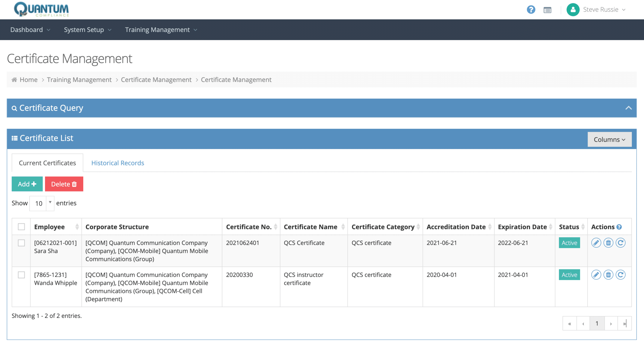Go to previous page arrow
This screenshot has height=344, width=644.
tap(583, 324)
